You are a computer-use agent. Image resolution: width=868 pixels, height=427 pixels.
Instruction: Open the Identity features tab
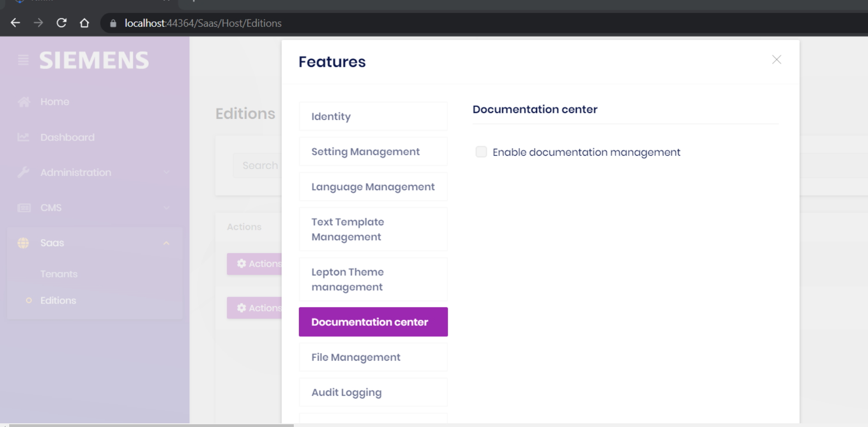pos(373,117)
